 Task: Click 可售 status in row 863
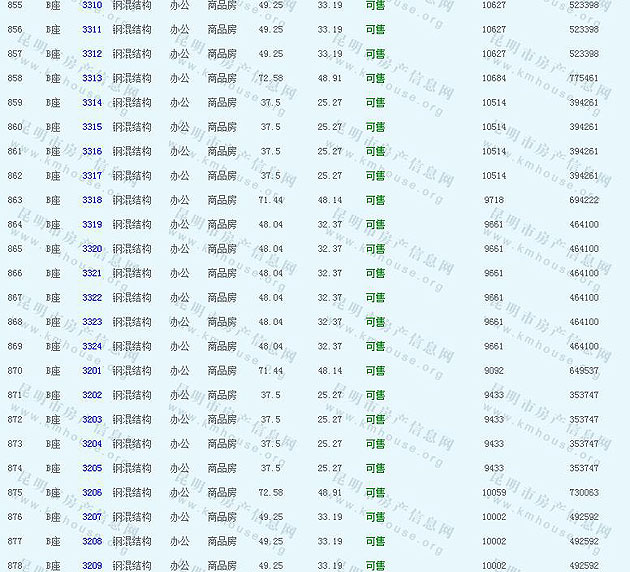click(x=375, y=200)
